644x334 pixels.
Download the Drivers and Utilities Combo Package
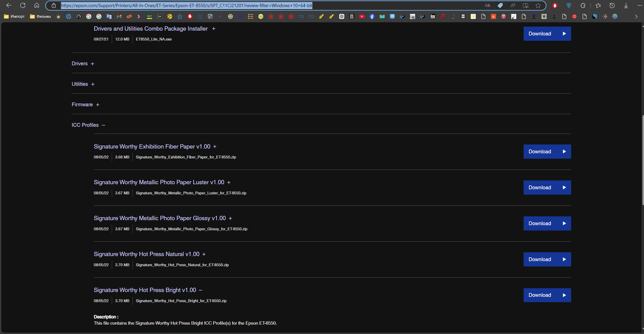click(x=547, y=34)
